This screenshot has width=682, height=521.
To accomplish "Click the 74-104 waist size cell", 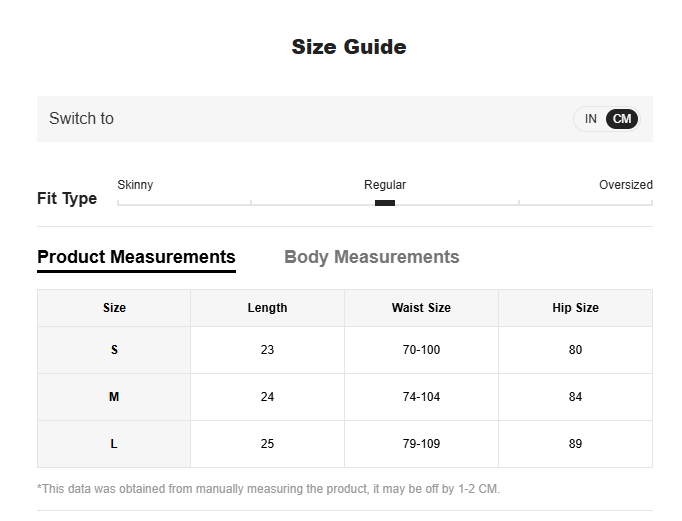I will [421, 397].
